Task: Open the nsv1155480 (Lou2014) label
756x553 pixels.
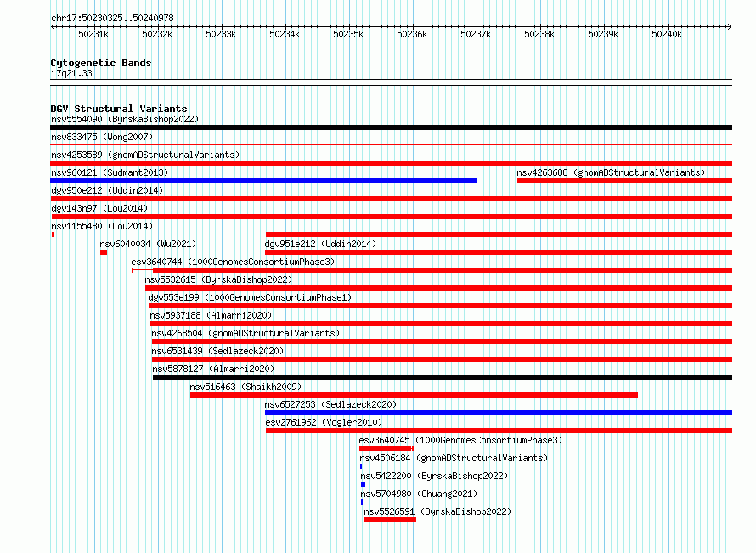Action: [102, 226]
